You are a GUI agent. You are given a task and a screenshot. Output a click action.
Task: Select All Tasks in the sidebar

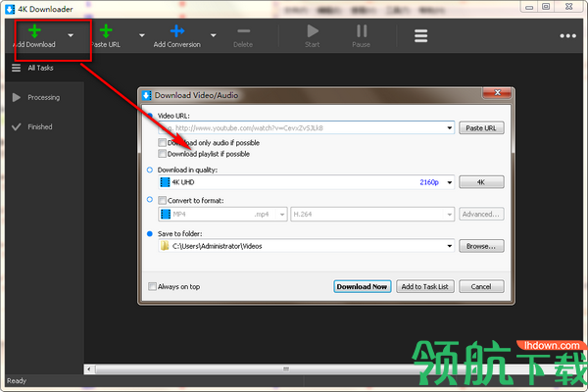click(44, 68)
